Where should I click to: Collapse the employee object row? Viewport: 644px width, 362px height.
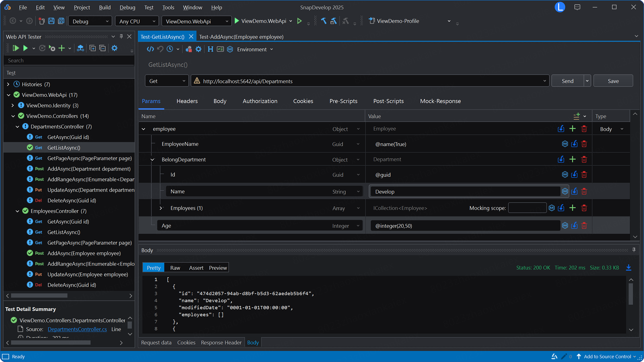tap(143, 129)
